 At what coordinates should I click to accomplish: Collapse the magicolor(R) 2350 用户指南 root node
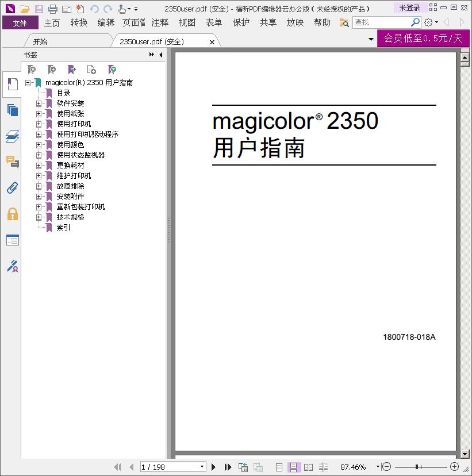click(x=28, y=83)
